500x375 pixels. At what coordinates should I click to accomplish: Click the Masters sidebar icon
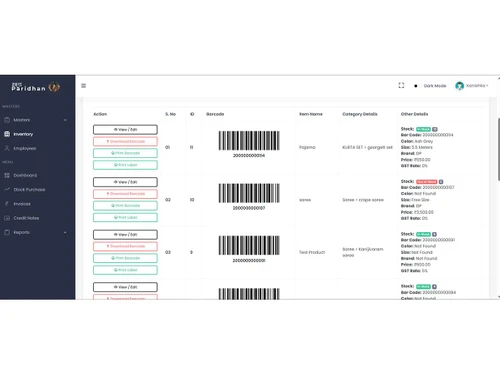(x=7, y=120)
